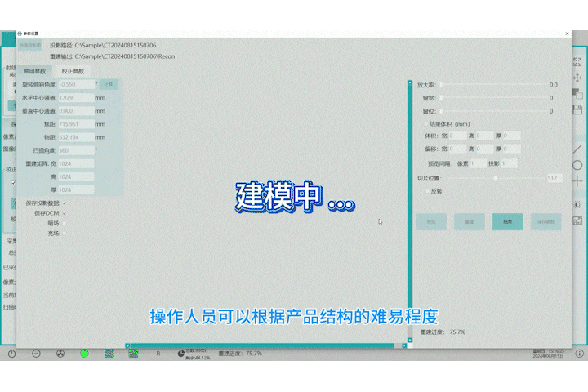Click the 重建矩阵 厚 input field
Image resolution: width=588 pixels, height=392 pixels.
[x=77, y=189]
